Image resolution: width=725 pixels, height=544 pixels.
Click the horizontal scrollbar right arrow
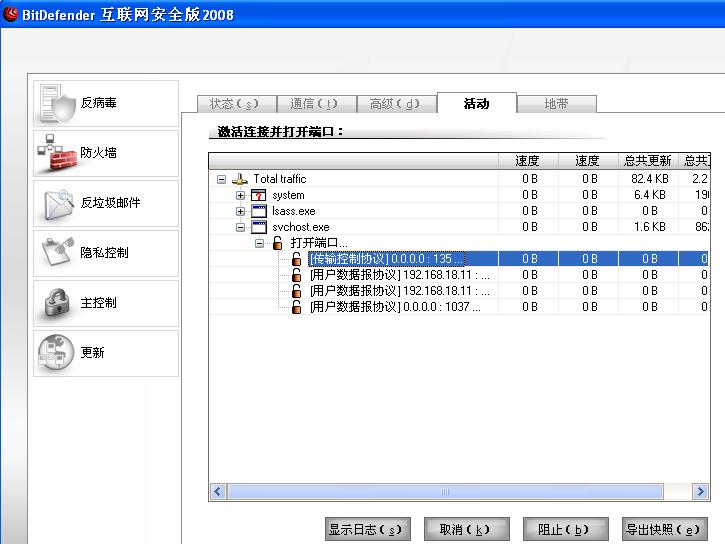pos(701,492)
